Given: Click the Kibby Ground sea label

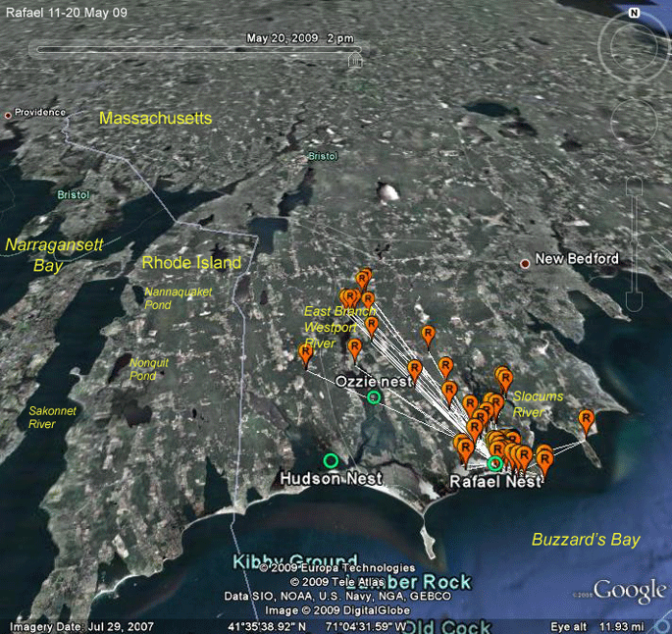Looking at the screenshot, I should [295, 561].
